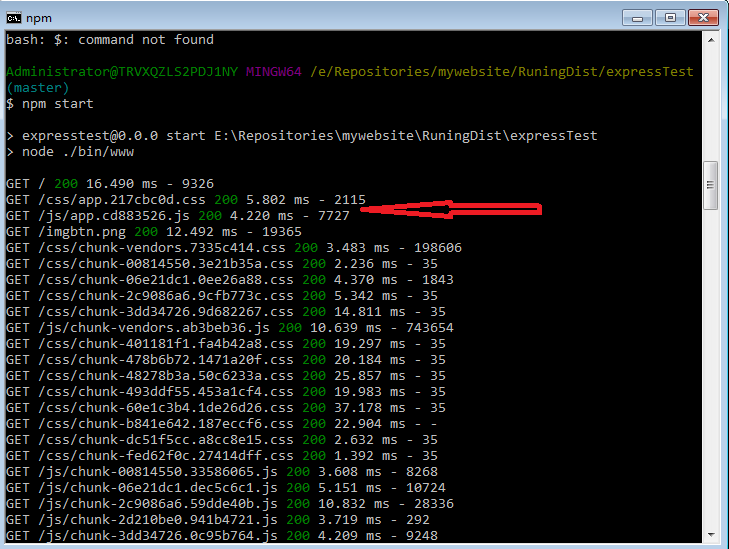Viewport: 729px width, 549px height.
Task: Click the 198606 byte size value
Action: tap(438, 247)
